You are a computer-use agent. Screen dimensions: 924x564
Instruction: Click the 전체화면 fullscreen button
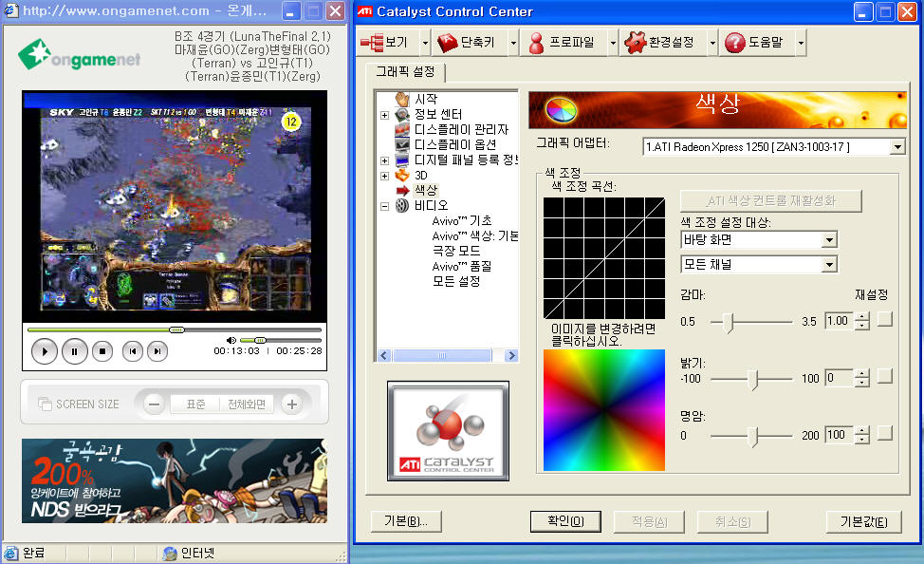247,404
